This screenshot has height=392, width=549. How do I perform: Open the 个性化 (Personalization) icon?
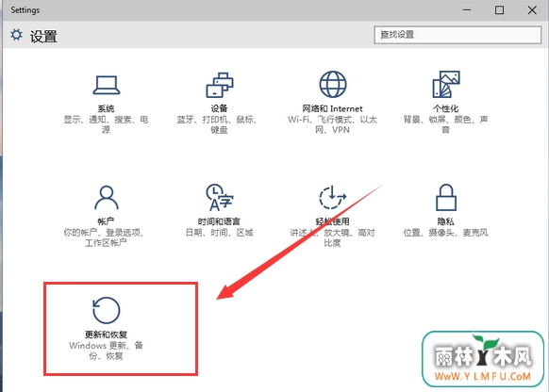click(x=446, y=84)
